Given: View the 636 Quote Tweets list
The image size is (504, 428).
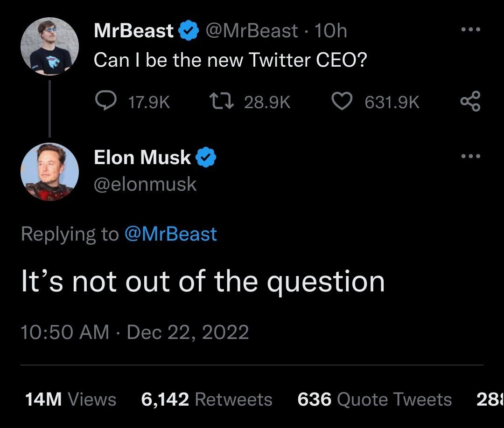Looking at the screenshot, I should click(374, 400).
